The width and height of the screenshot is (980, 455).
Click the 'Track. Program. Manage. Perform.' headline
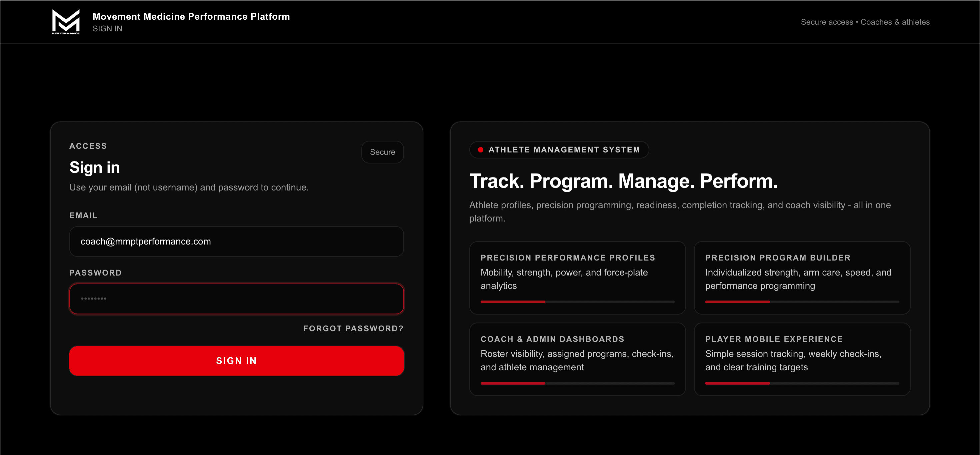click(624, 181)
